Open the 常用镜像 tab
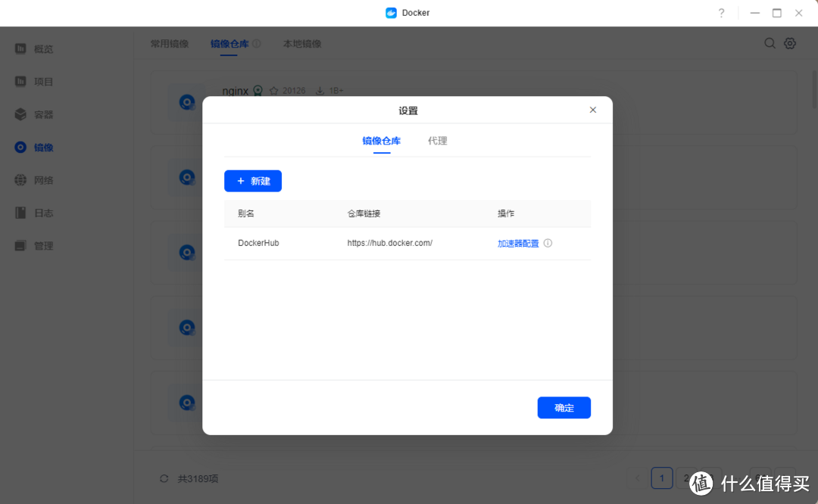The width and height of the screenshot is (818, 504). 170,44
